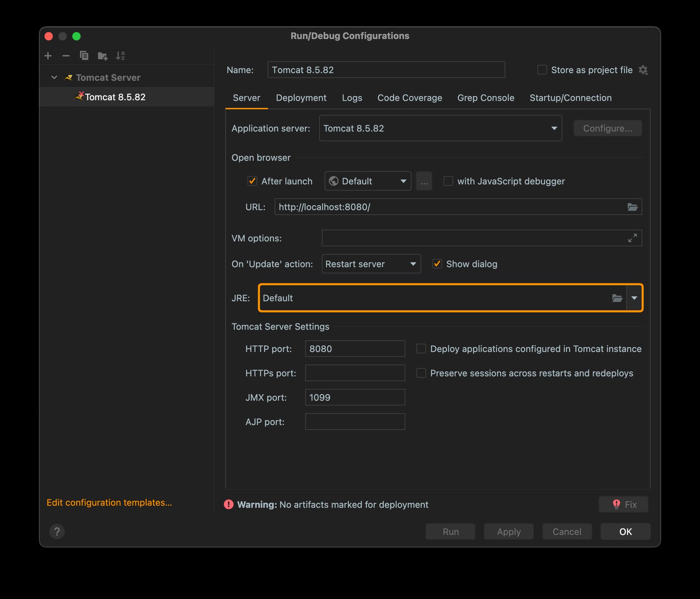The height and width of the screenshot is (599, 700).
Task: Click the Remove Configuration minus icon
Action: (x=66, y=56)
